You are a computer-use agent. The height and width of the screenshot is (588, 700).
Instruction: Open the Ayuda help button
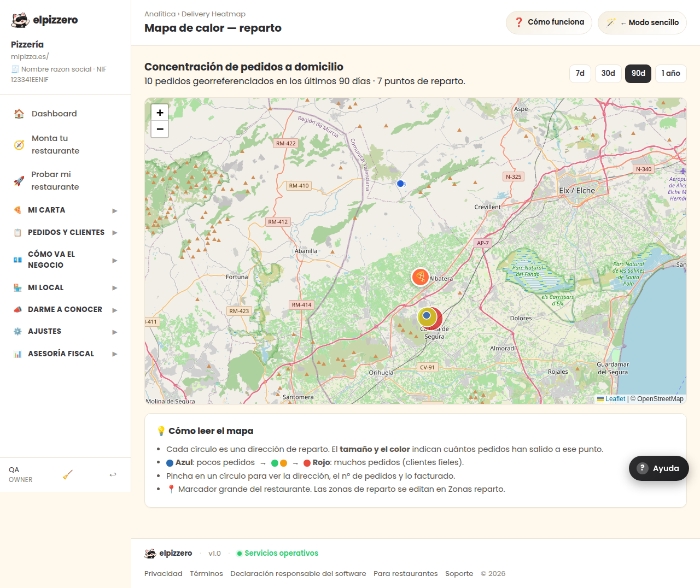(659, 468)
